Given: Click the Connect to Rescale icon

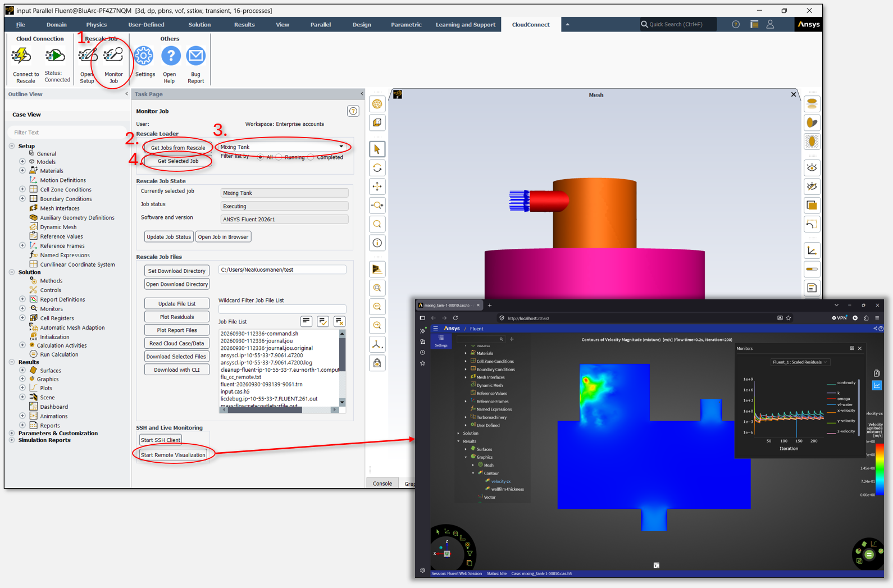Looking at the screenshot, I should click(22, 56).
